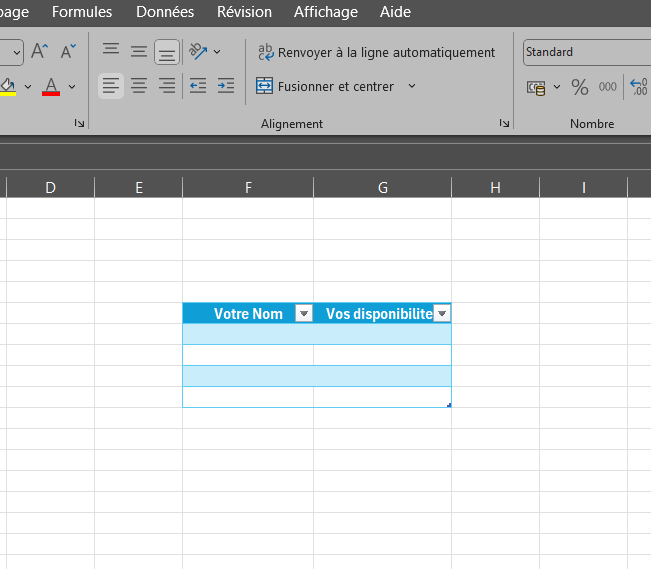This screenshot has width=651, height=569.
Task: Center text horizontally
Action: coord(139,86)
